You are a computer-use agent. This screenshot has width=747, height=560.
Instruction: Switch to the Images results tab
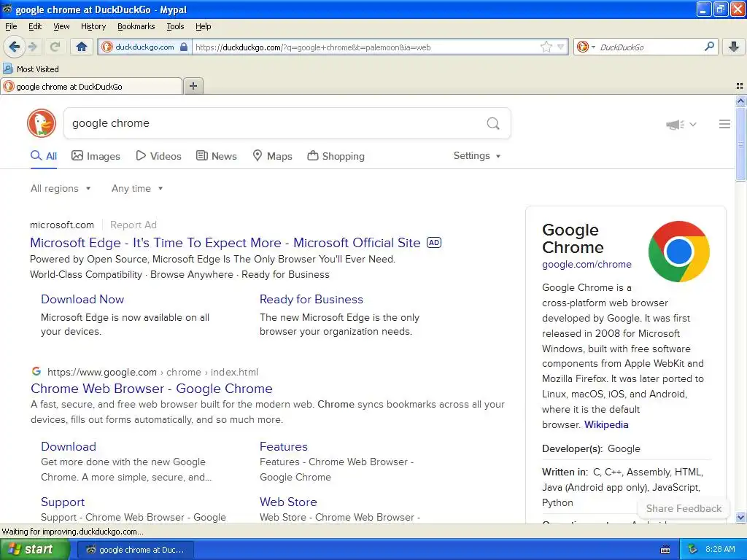click(x=96, y=156)
